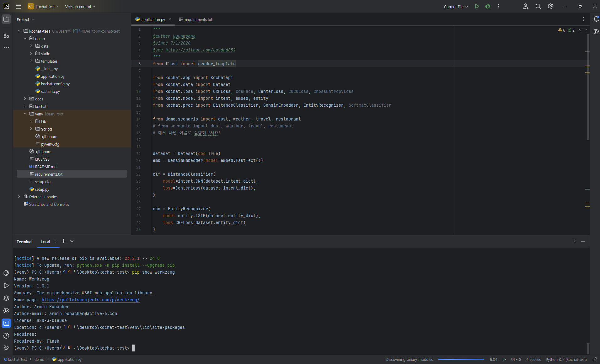The image size is (600, 364).
Task: Expand the templates folder
Action: tap(31, 61)
